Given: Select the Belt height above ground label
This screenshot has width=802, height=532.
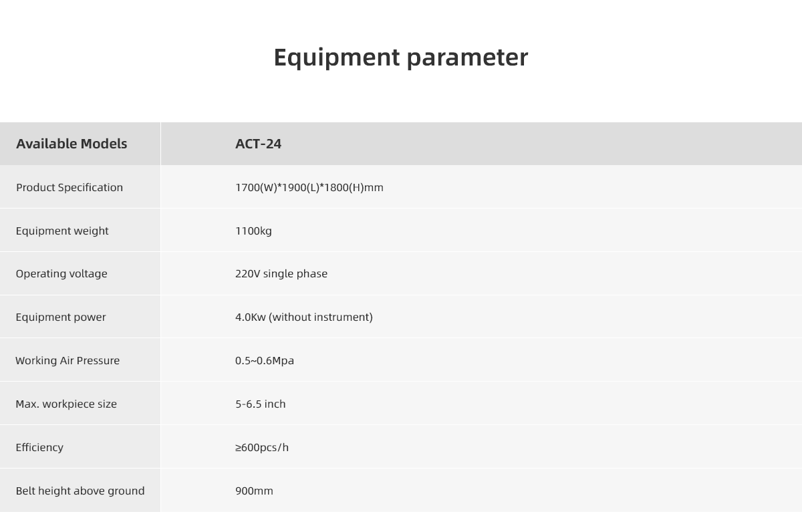Looking at the screenshot, I should (80, 491).
